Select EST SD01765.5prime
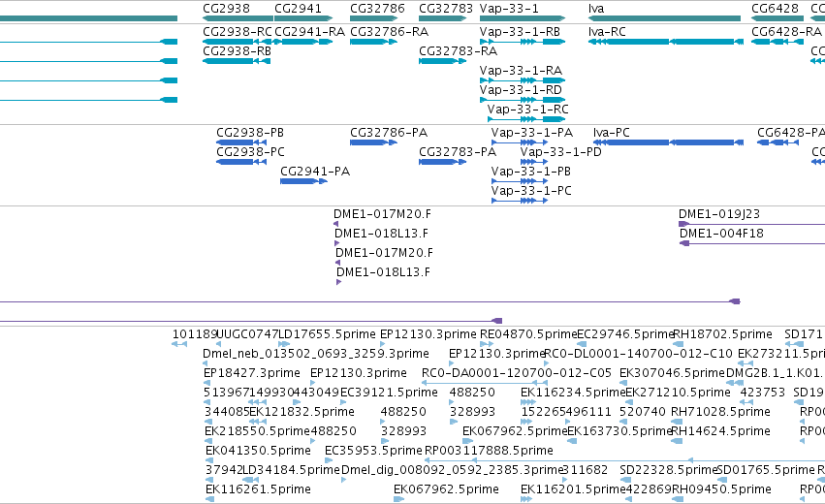 pos(766,470)
